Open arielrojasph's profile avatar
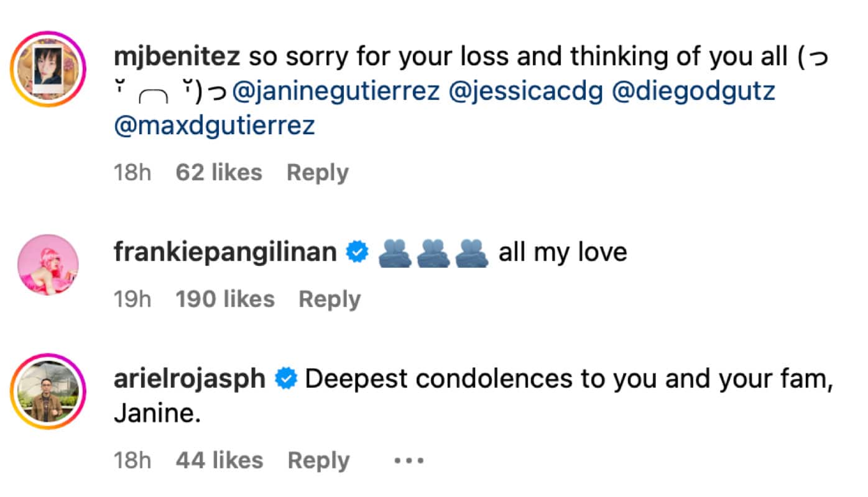 pos(48,391)
